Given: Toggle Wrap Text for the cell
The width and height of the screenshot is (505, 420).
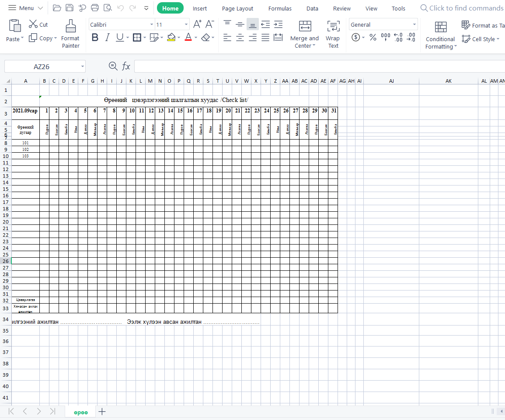Looking at the screenshot, I should pos(333,34).
